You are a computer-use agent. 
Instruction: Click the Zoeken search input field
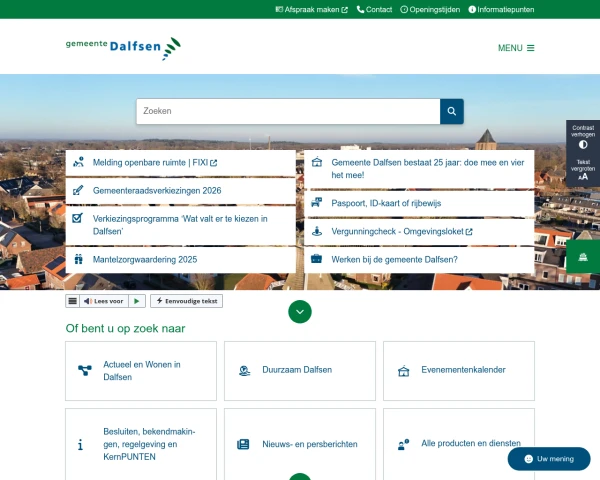pos(288,111)
